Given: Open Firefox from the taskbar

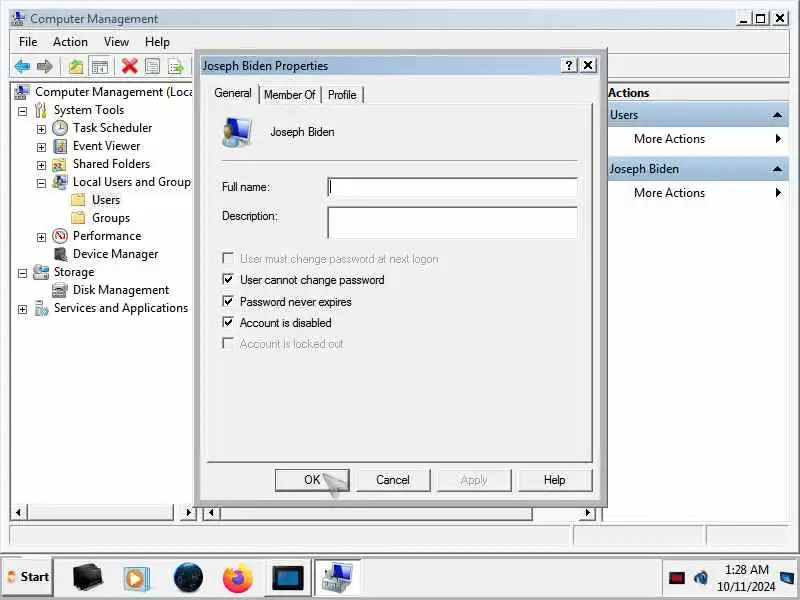Looking at the screenshot, I should click(237, 578).
